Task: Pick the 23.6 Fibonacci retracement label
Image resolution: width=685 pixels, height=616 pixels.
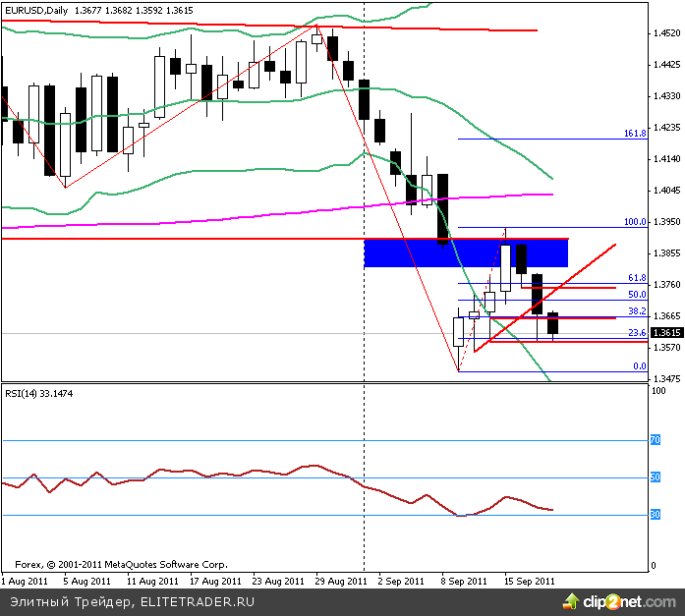Action: click(637, 333)
